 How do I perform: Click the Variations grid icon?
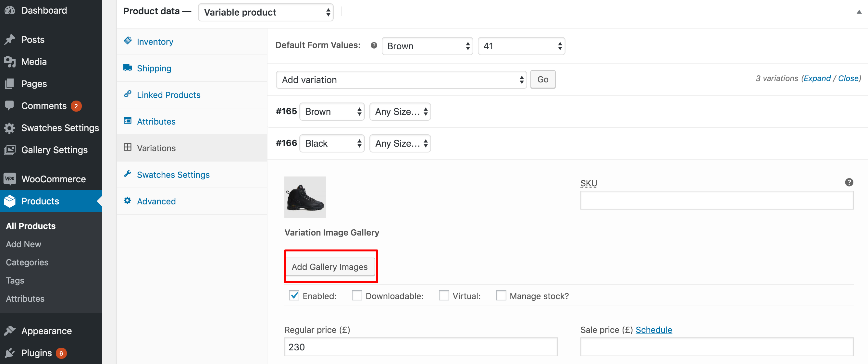coord(128,147)
